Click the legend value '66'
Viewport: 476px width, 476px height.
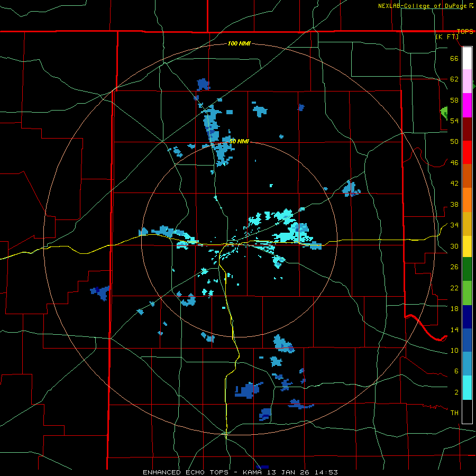[x=454, y=58]
